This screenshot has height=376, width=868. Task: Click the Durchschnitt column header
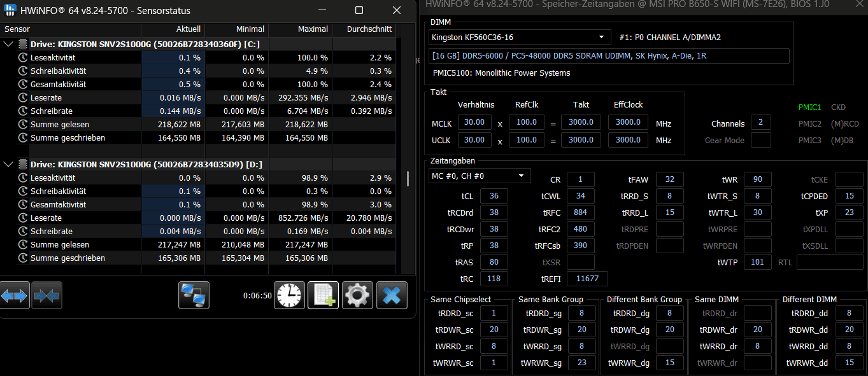(364, 29)
